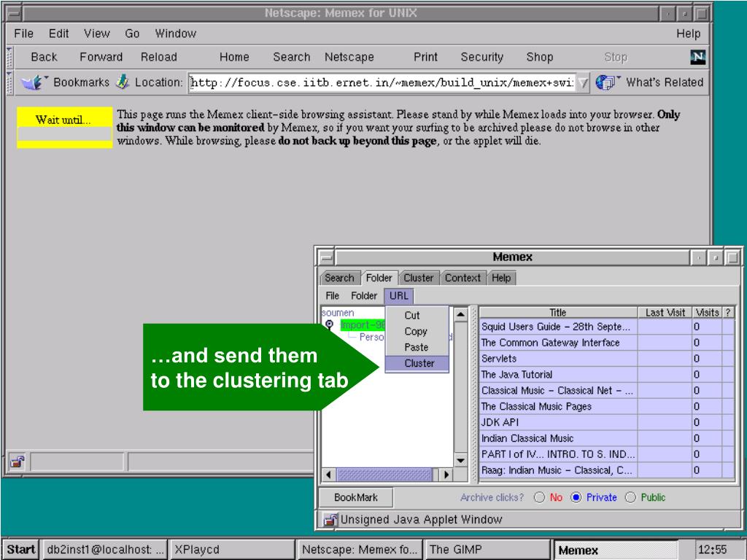
Task: Click the security lock icon in Netscape status bar
Action: [x=18, y=462]
